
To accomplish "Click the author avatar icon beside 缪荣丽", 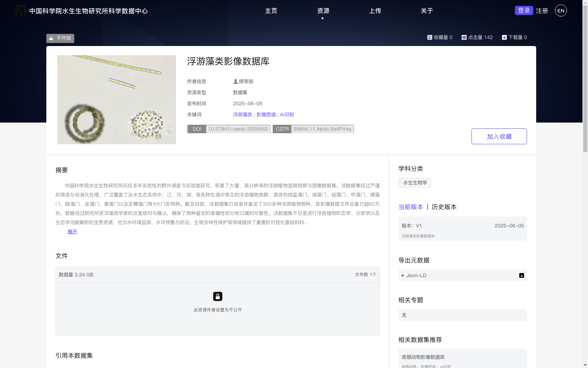I will (236, 81).
